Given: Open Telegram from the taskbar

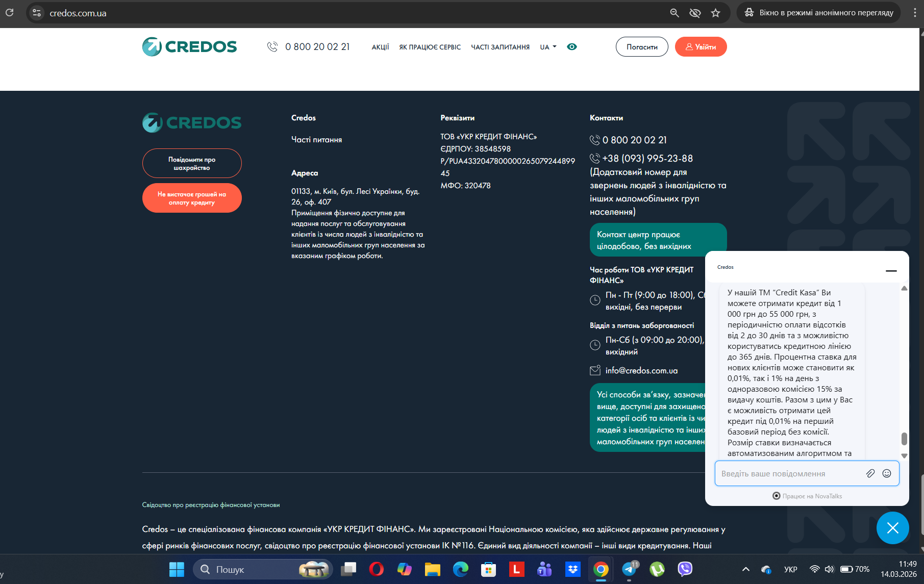Looking at the screenshot, I should point(629,569).
